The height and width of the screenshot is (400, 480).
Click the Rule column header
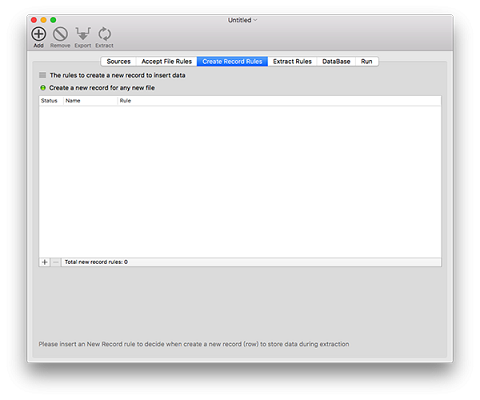tap(279, 101)
